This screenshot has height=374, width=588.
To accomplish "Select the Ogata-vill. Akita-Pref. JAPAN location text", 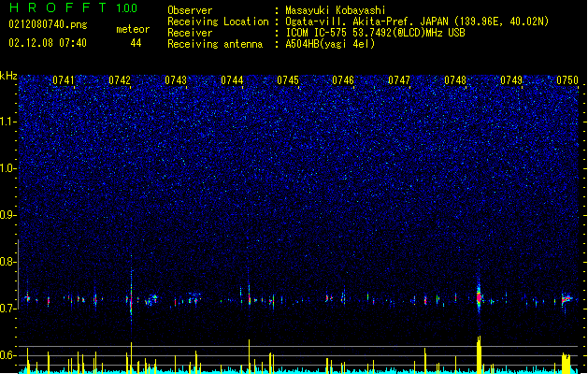I will [417, 22].
